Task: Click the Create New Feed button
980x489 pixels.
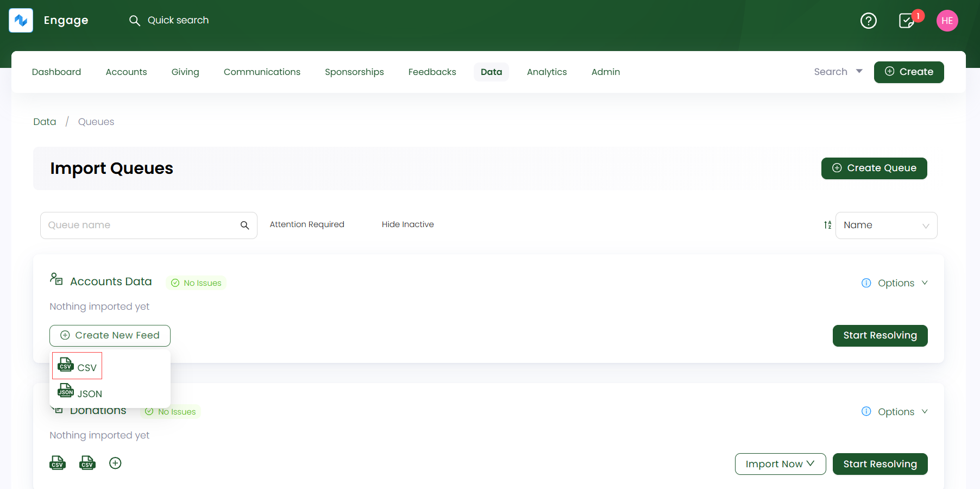Action: coord(110,336)
